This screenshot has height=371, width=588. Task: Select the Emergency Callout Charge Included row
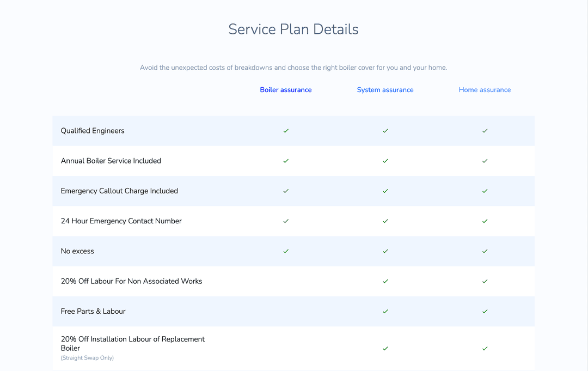coord(119,191)
